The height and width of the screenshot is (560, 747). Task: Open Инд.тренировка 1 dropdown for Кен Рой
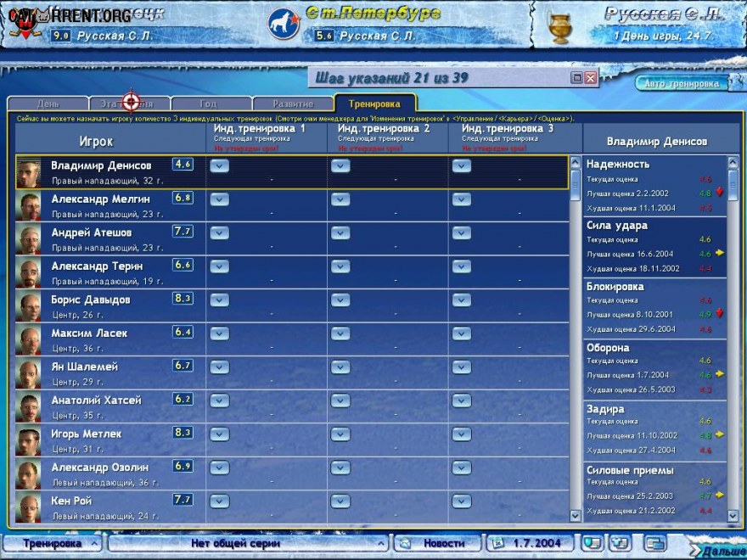(220, 501)
